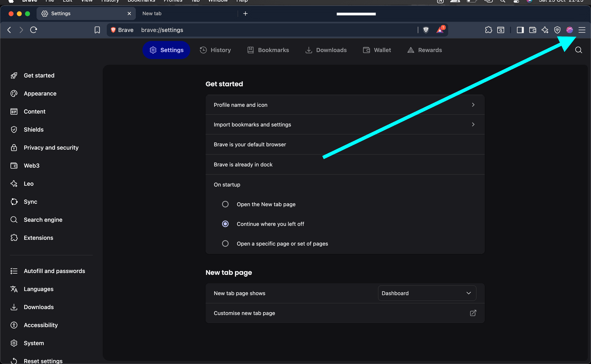Screen dimensions: 591x364
Task: Open the Brave Wallet toolbar icon
Action: tap(533, 30)
